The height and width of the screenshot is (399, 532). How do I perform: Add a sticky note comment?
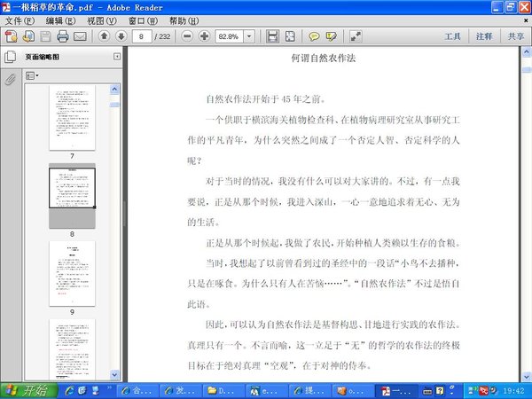click(x=314, y=36)
